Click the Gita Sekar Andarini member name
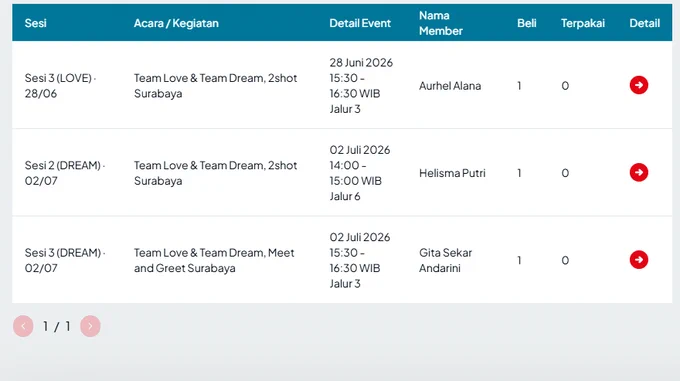 tap(445, 260)
